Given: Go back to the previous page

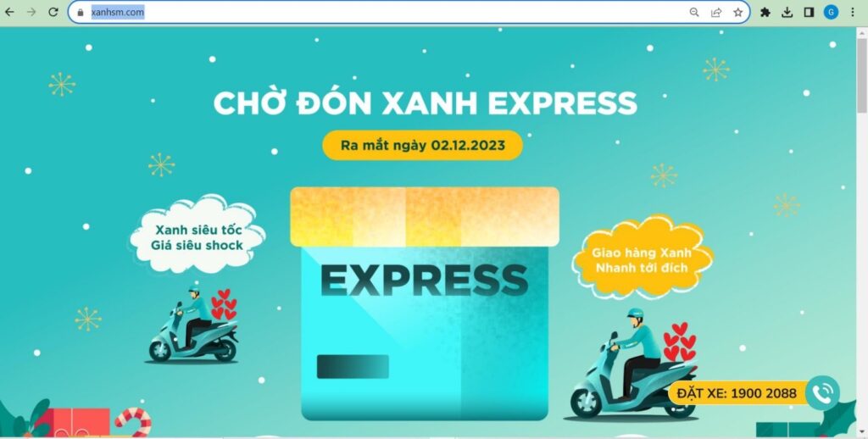Looking at the screenshot, I should [x=9, y=12].
